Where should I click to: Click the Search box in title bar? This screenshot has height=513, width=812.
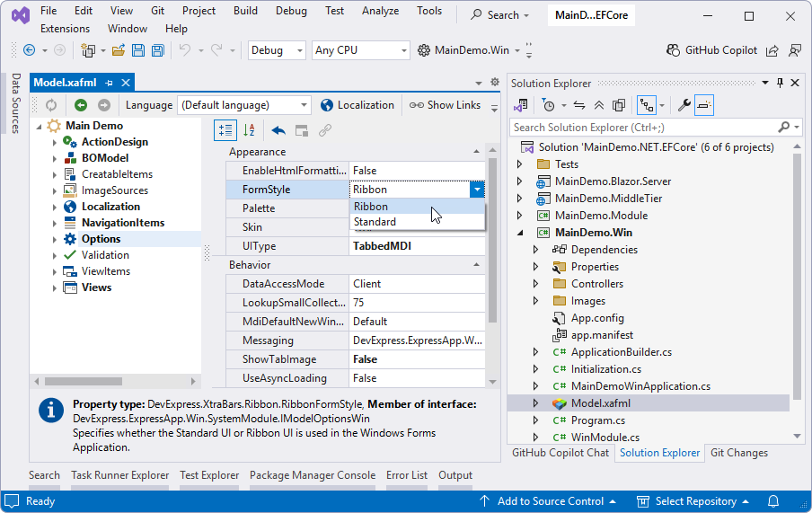pyautogui.click(x=499, y=15)
